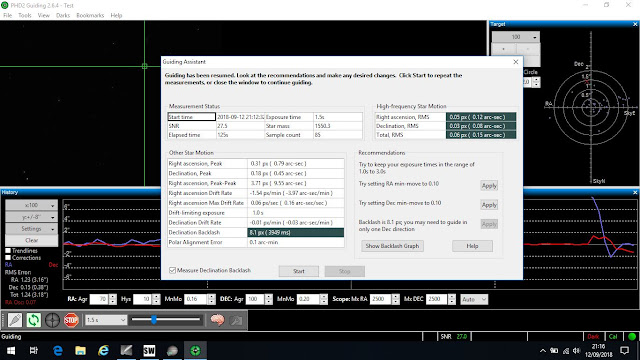This screenshot has height=360, width=640.
Task: Open Help menu
Action: pyautogui.click(x=116, y=16)
